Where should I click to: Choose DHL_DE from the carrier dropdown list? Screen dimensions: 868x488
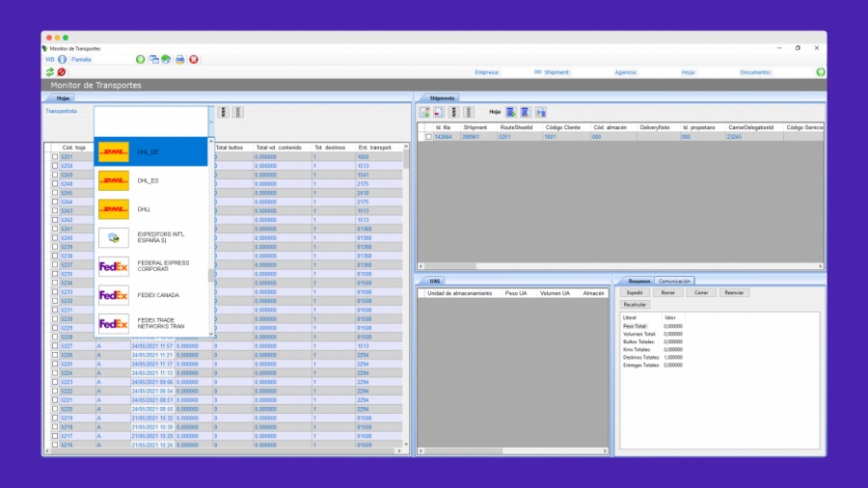pos(150,152)
